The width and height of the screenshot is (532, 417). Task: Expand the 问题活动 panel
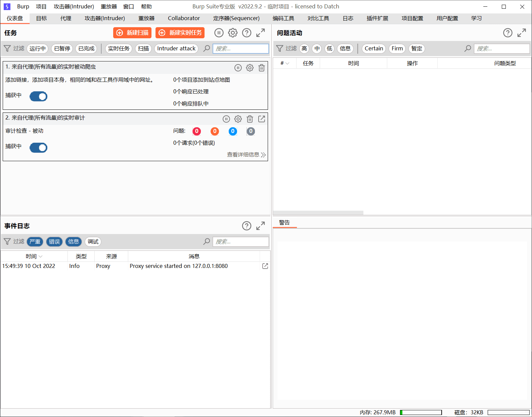(x=522, y=33)
